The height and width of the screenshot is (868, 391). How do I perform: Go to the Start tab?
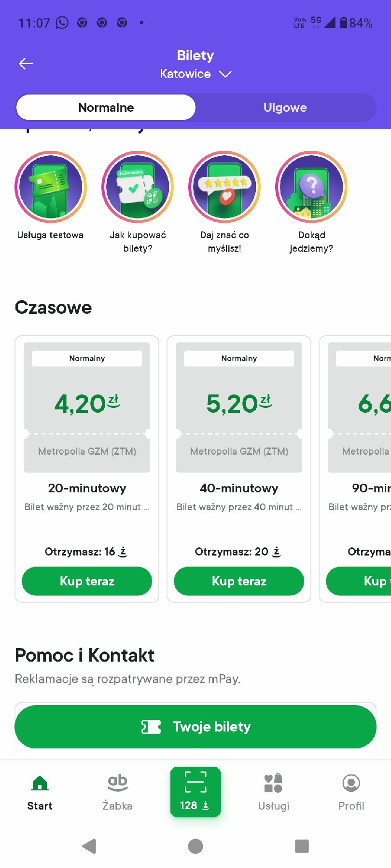coord(40,792)
